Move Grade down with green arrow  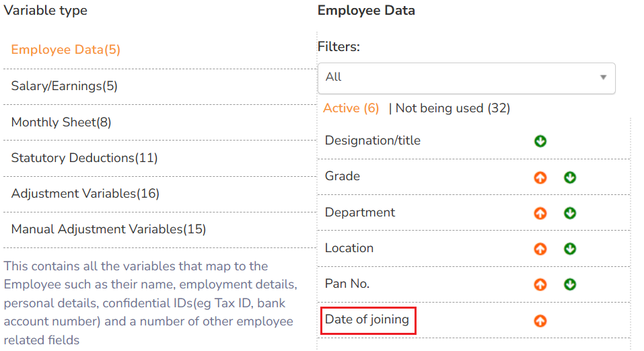coord(570,178)
